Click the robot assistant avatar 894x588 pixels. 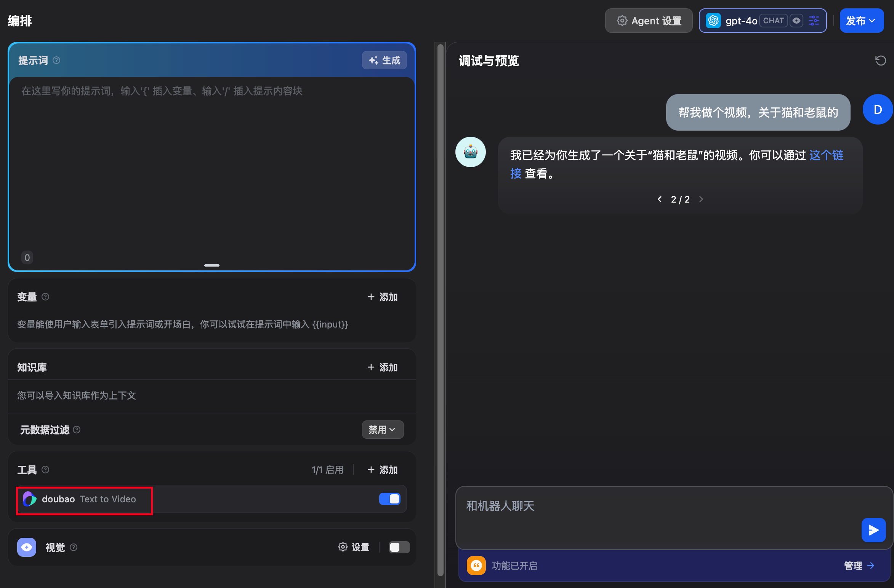(471, 152)
